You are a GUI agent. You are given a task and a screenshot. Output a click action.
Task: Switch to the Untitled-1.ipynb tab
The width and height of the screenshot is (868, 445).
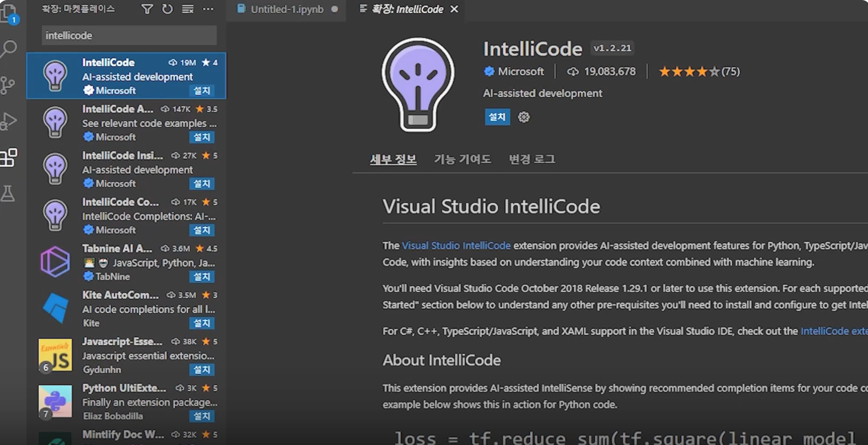[286, 9]
